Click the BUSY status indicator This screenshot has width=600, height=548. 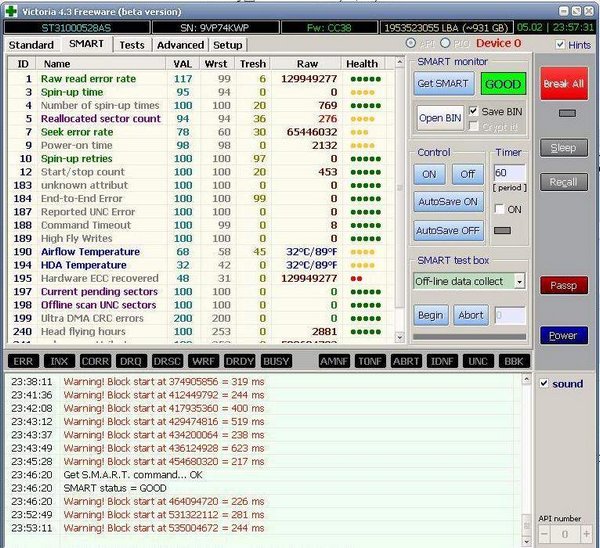(x=275, y=360)
